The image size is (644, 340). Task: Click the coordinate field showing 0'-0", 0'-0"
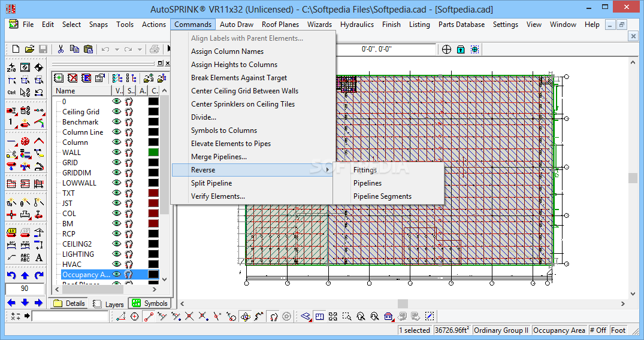pos(385,49)
